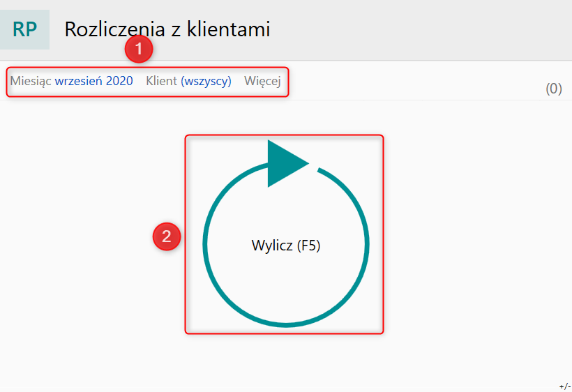Expand the Więcej filter options
The height and width of the screenshot is (392, 572).
[x=262, y=81]
